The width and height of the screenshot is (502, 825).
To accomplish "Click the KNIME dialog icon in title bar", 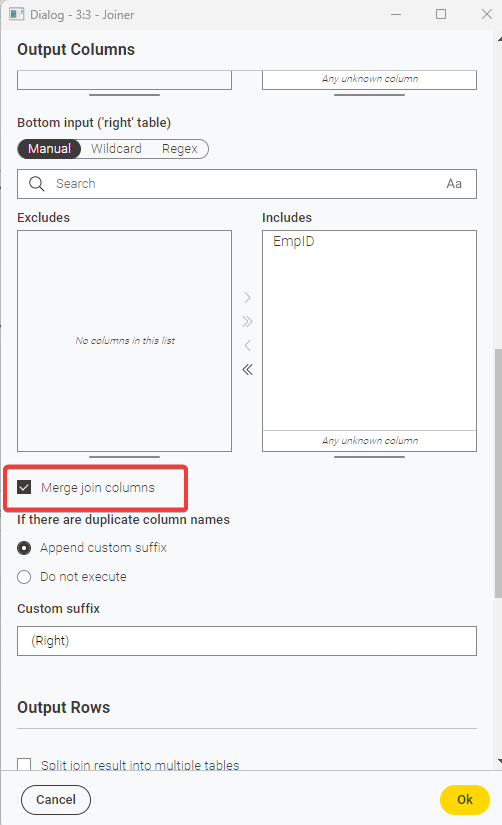I will point(16,14).
